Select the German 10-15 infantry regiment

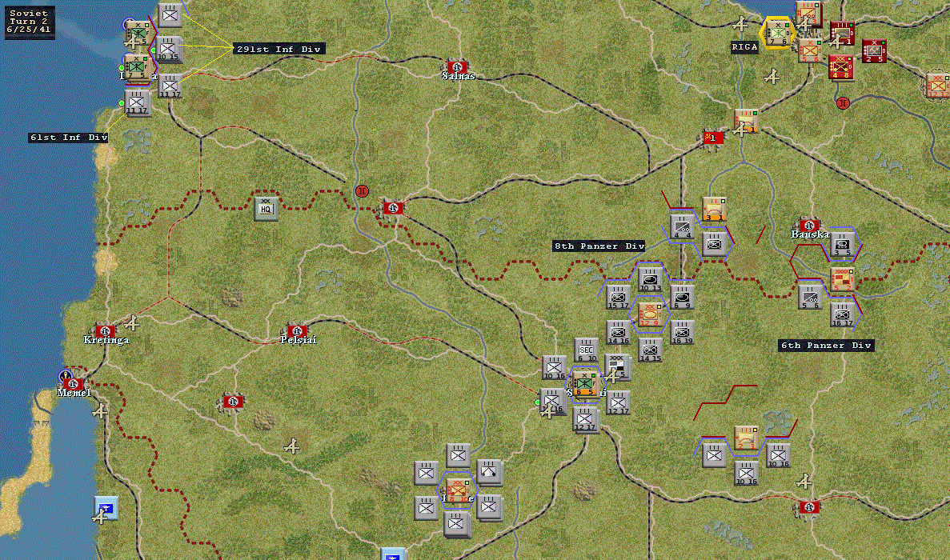168,50
